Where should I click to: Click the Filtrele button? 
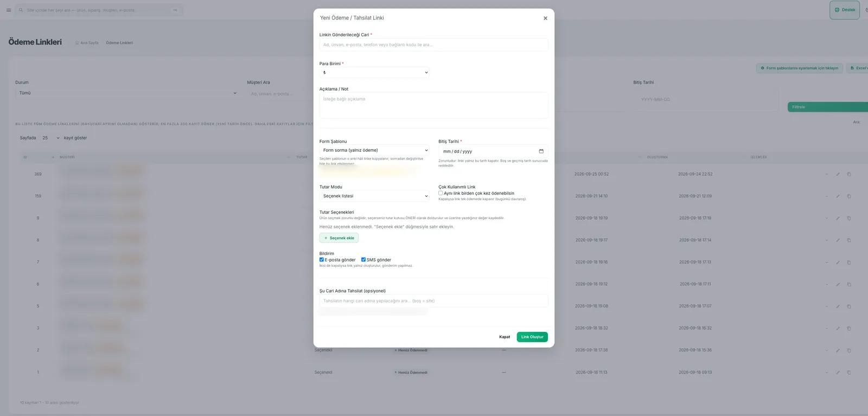coord(827,107)
